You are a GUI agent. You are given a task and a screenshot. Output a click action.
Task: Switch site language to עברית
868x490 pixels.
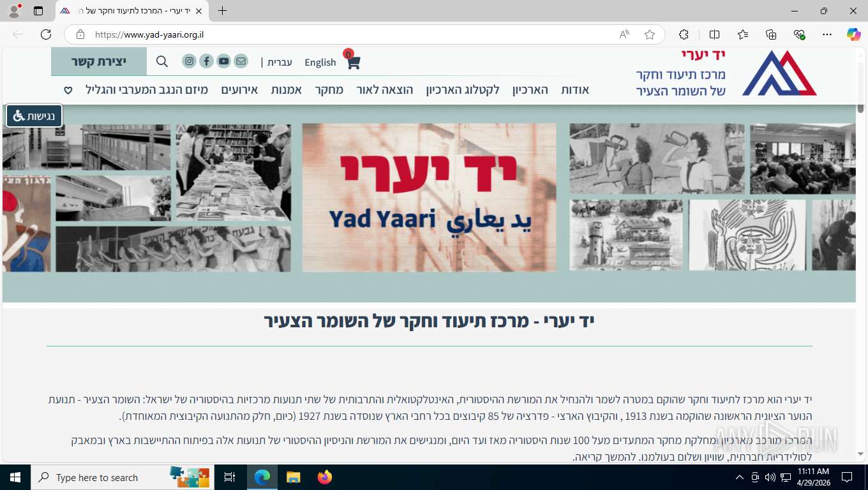coord(280,62)
